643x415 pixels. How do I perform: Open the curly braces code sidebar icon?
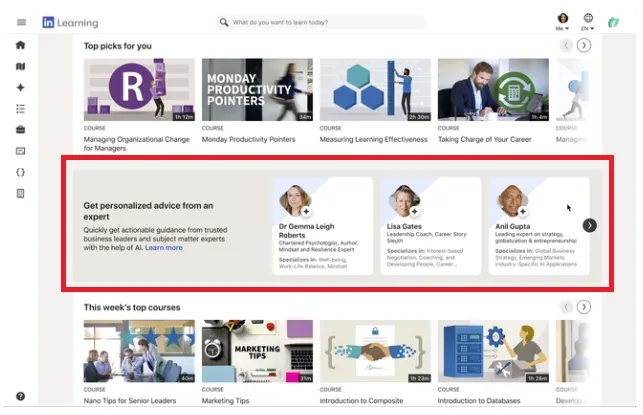click(21, 172)
